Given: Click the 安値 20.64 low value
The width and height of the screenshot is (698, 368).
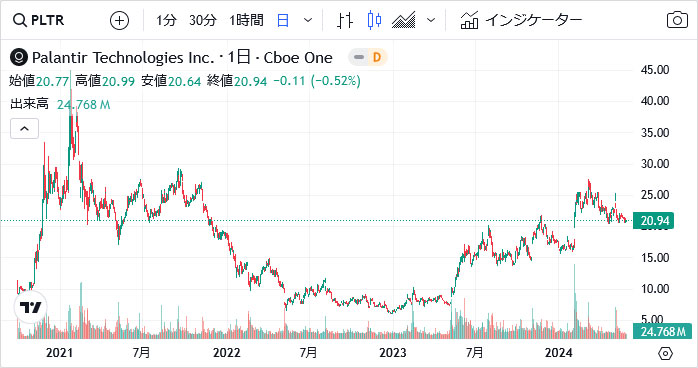Looking at the screenshot, I should tap(171, 81).
